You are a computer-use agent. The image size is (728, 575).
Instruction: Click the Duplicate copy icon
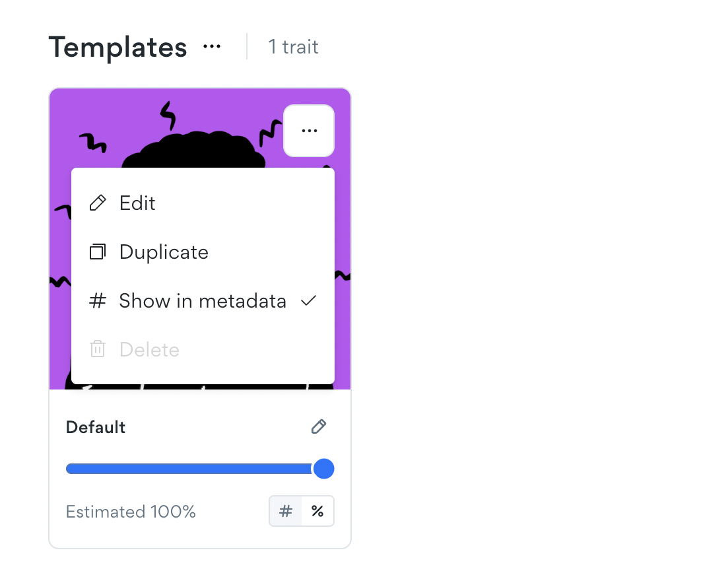[x=98, y=252]
